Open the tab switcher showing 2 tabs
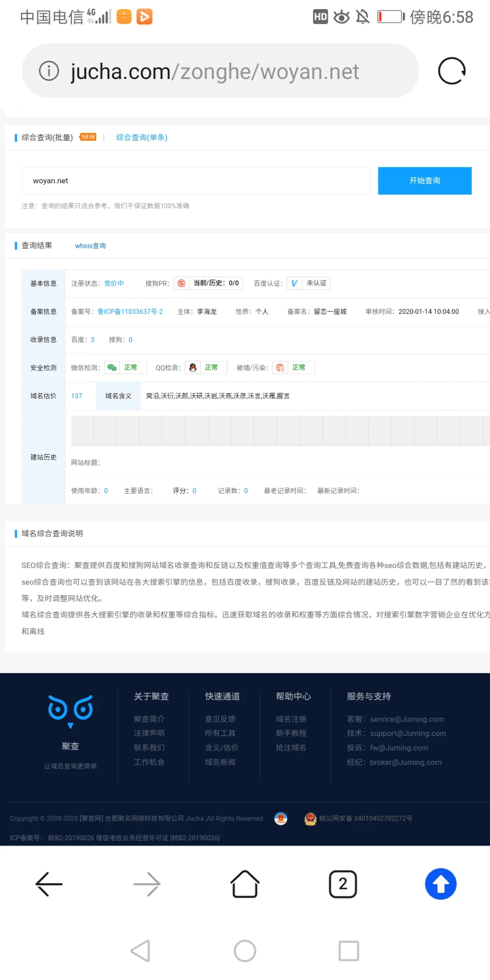Screen dimensions: 490x980 click(343, 884)
